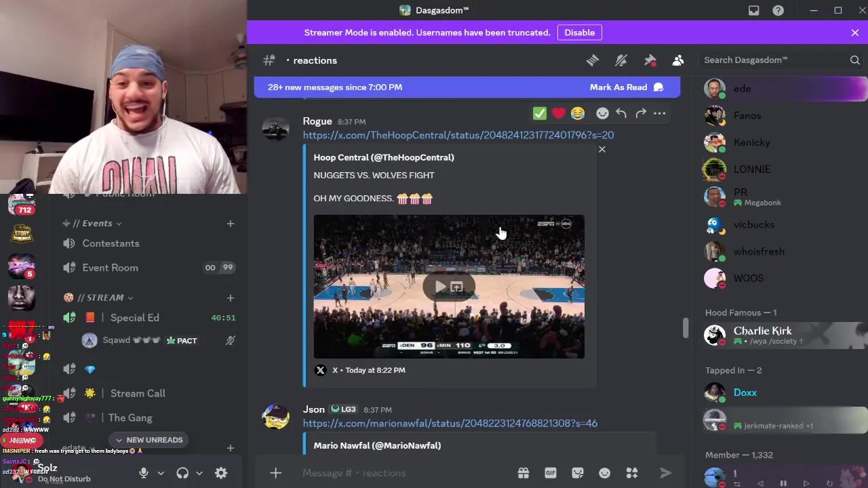Open the sticker picker

578,473
